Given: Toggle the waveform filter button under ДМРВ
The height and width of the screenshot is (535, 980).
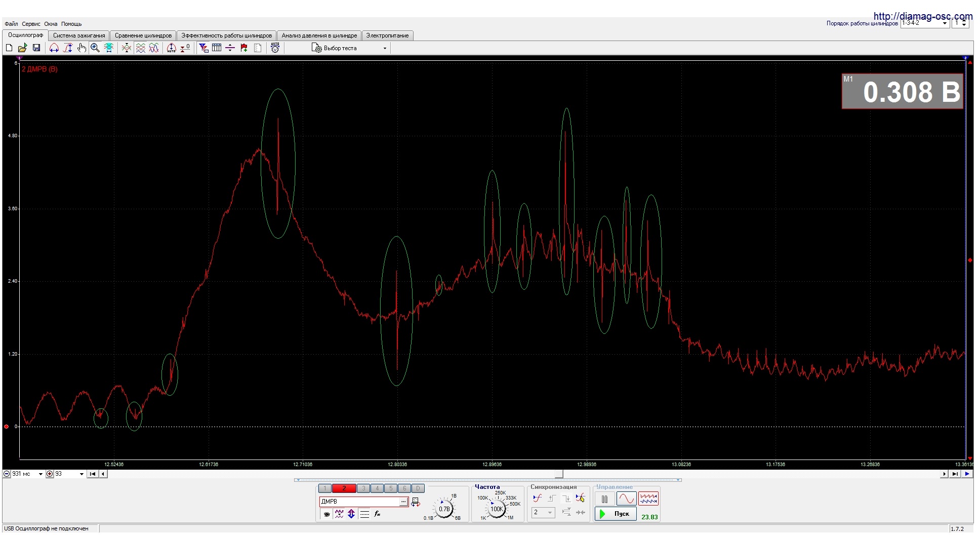Looking at the screenshot, I should (x=339, y=514).
